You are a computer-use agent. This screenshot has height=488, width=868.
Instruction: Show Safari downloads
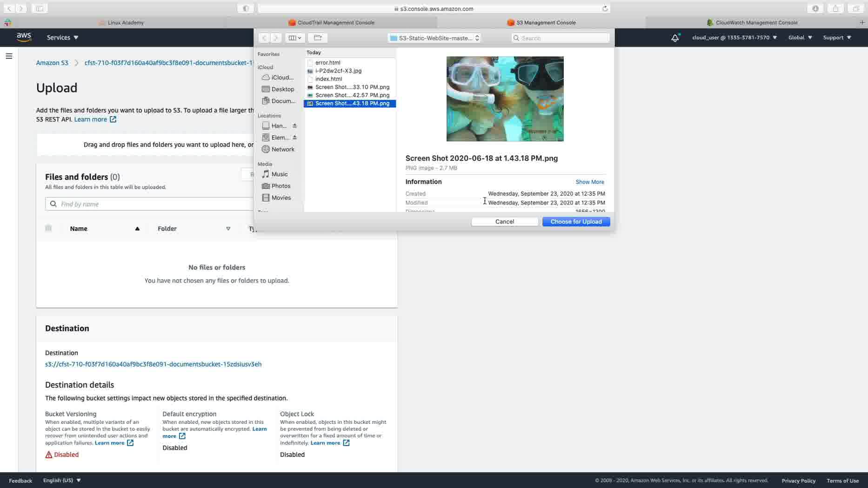pyautogui.click(x=815, y=8)
